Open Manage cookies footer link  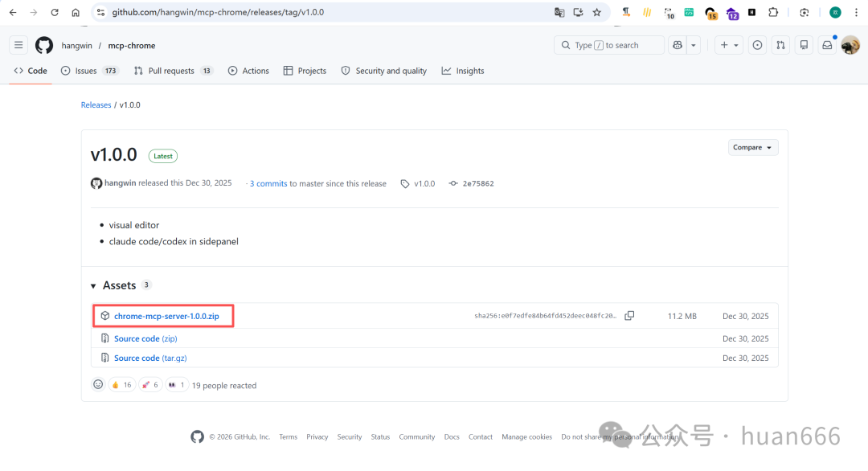point(527,436)
